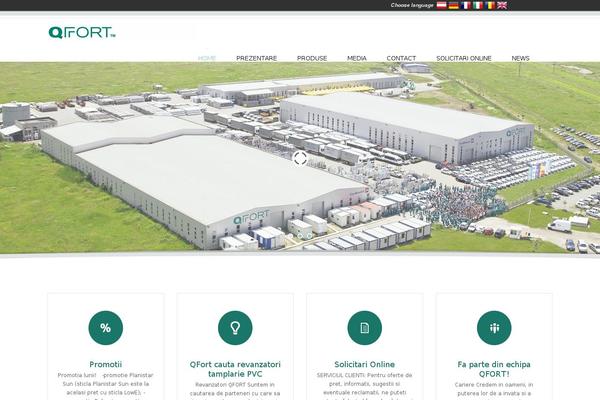Viewport: 600px width, 400px height.
Task: Click the 'Choose language' label
Action: pyautogui.click(x=412, y=5)
